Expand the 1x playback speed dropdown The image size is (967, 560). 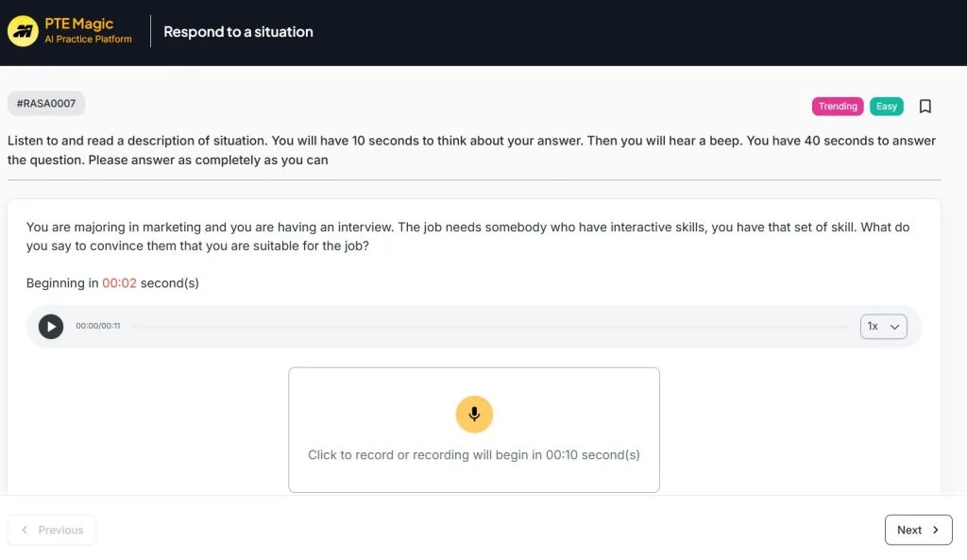pyautogui.click(x=883, y=326)
